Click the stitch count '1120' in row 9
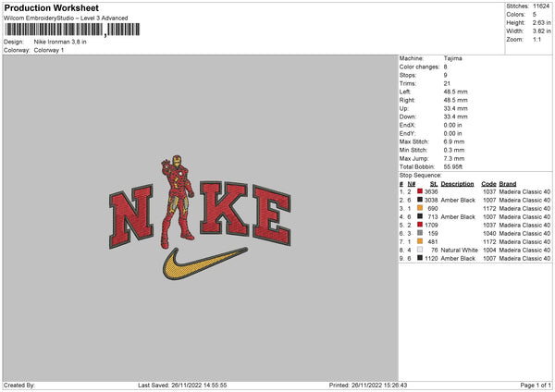Image resolution: width=555 pixels, height=392 pixels. tap(431, 259)
